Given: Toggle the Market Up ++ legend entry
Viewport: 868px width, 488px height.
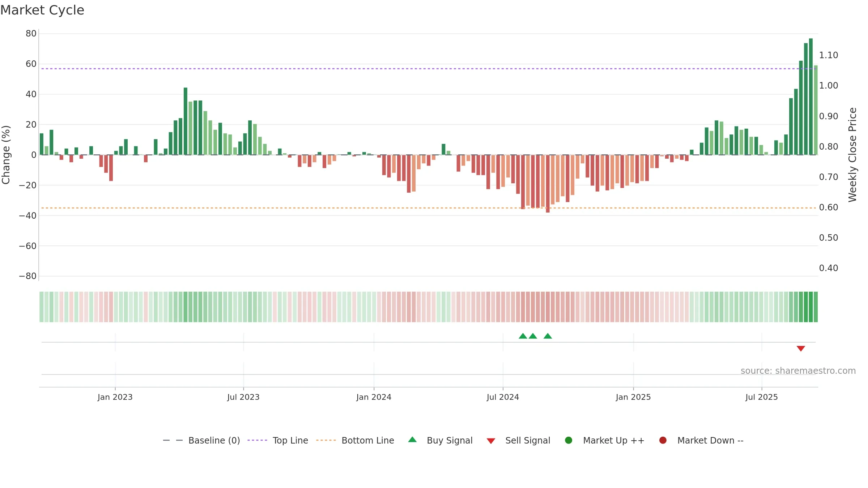Looking at the screenshot, I should (x=605, y=440).
